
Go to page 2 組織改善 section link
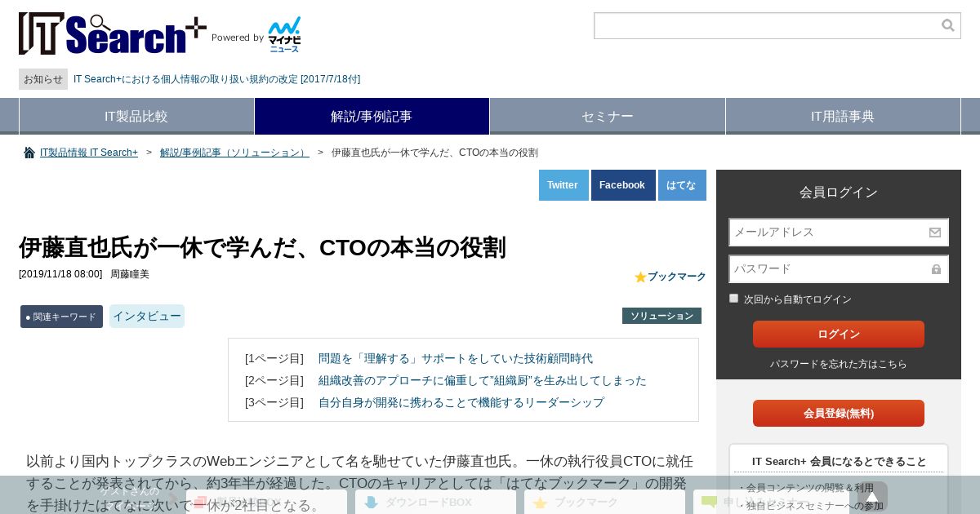[483, 380]
